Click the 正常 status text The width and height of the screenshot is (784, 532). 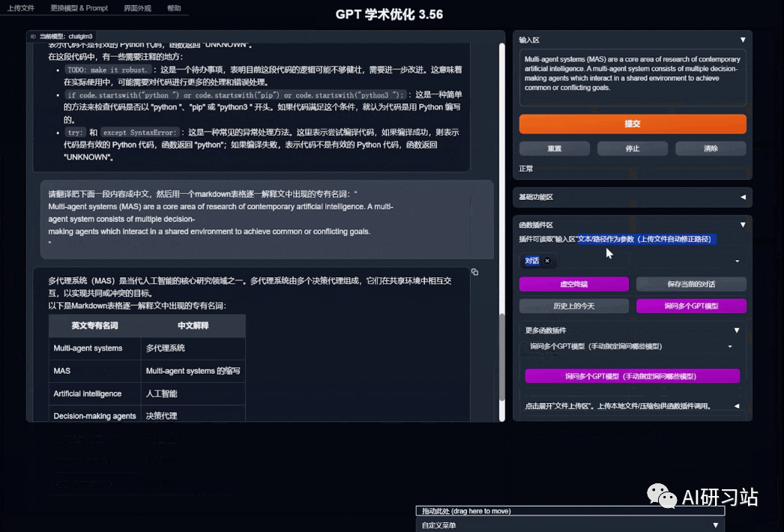click(x=526, y=169)
